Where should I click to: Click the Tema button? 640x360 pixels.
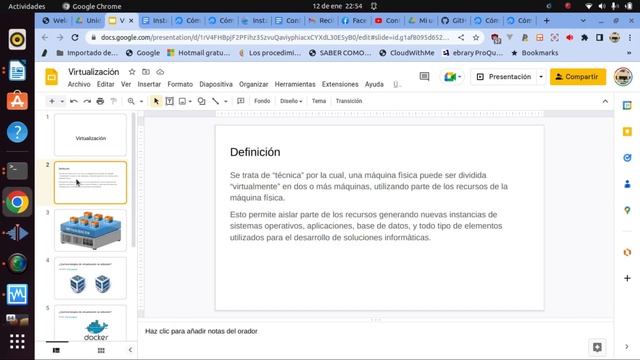coord(319,101)
